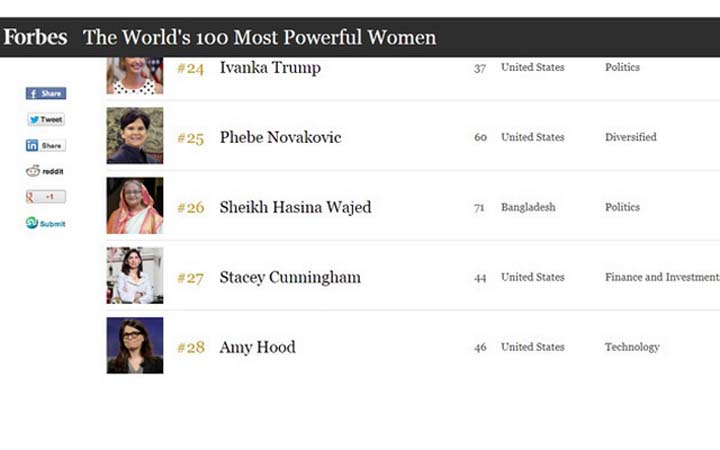
Task: Click the Forbes logo
Action: click(35, 38)
